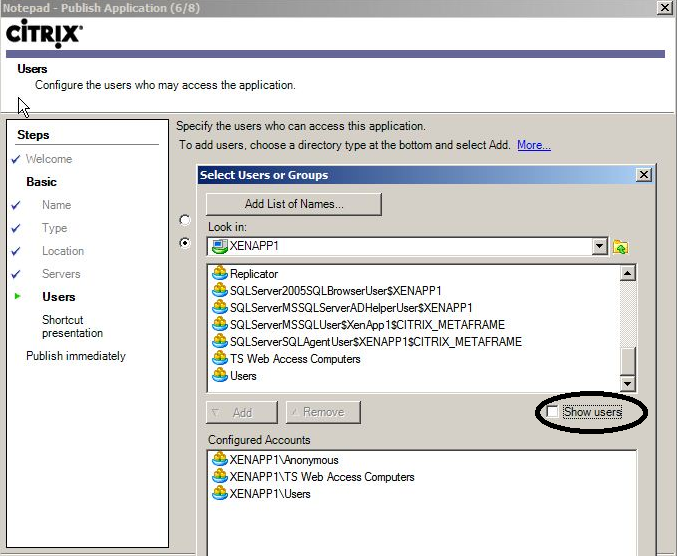Select SQLServerMSSQLServerADHelperUser$XENAPP1 entry
The image size is (677, 556).
coord(351,308)
